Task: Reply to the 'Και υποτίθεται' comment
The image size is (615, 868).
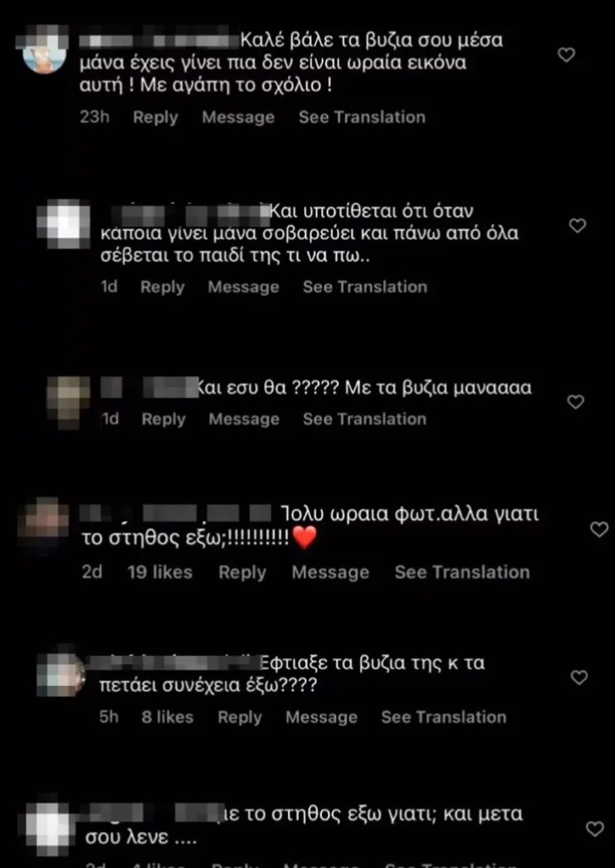Action: (x=162, y=287)
